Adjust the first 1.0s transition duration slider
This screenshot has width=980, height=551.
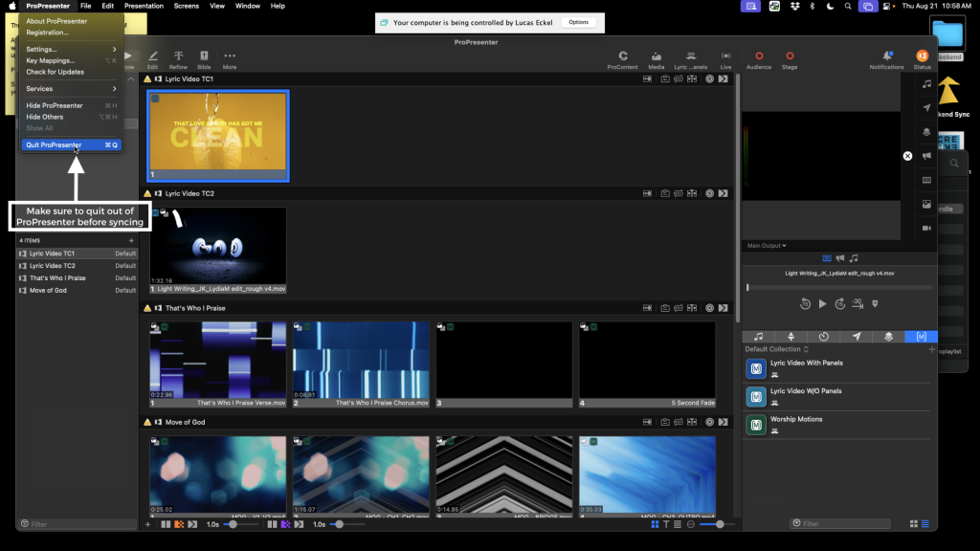click(241, 524)
